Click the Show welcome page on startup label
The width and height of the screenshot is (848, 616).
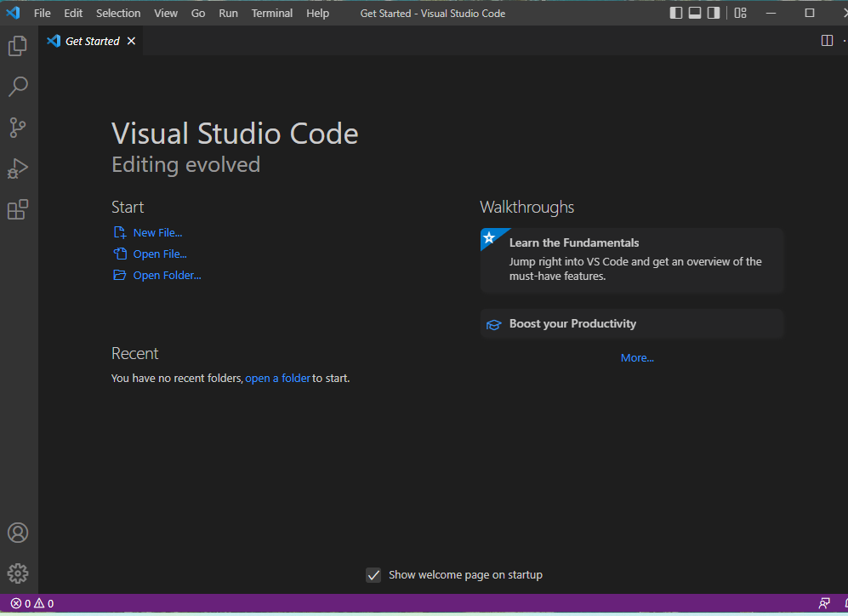tap(465, 575)
